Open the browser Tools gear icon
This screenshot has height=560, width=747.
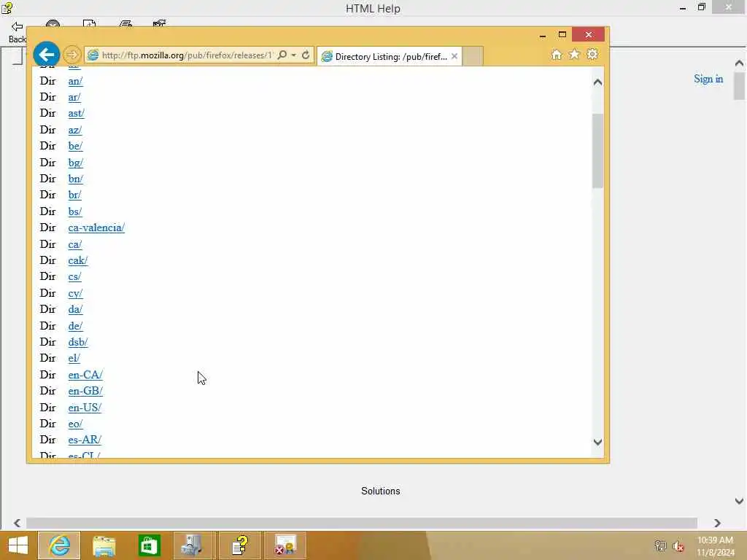coord(592,54)
